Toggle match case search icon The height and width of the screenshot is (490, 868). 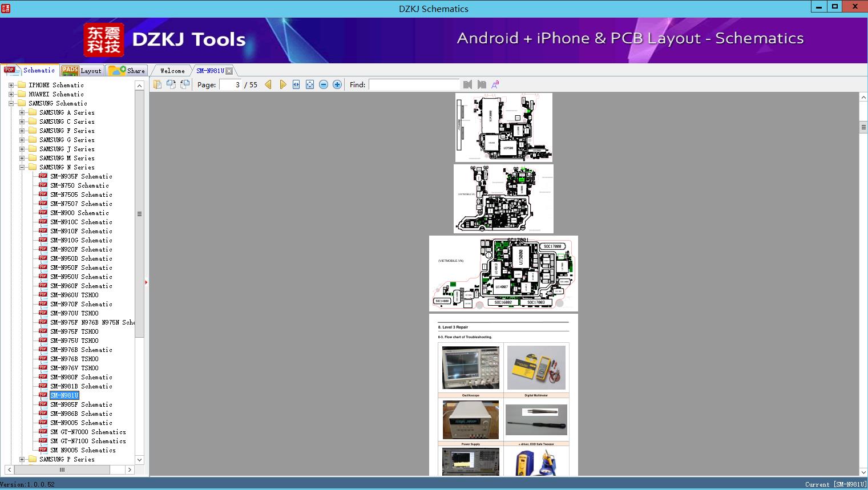coord(495,84)
